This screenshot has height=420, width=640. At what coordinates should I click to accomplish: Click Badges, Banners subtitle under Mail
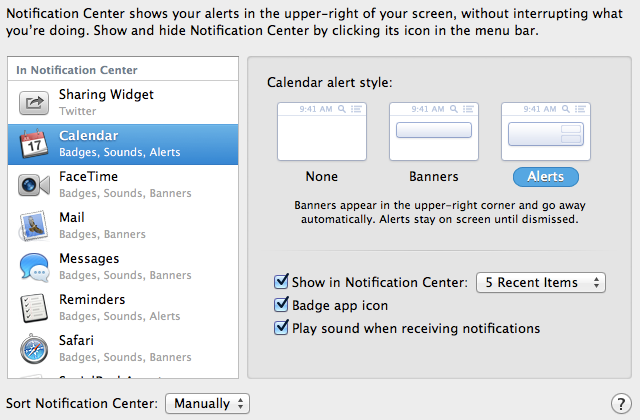pyautogui.click(x=102, y=234)
